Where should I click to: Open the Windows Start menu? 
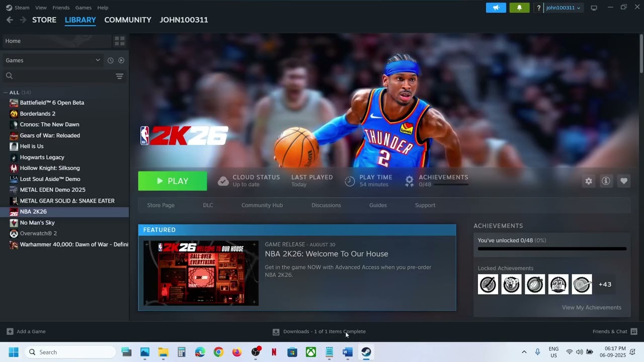tap(14, 352)
